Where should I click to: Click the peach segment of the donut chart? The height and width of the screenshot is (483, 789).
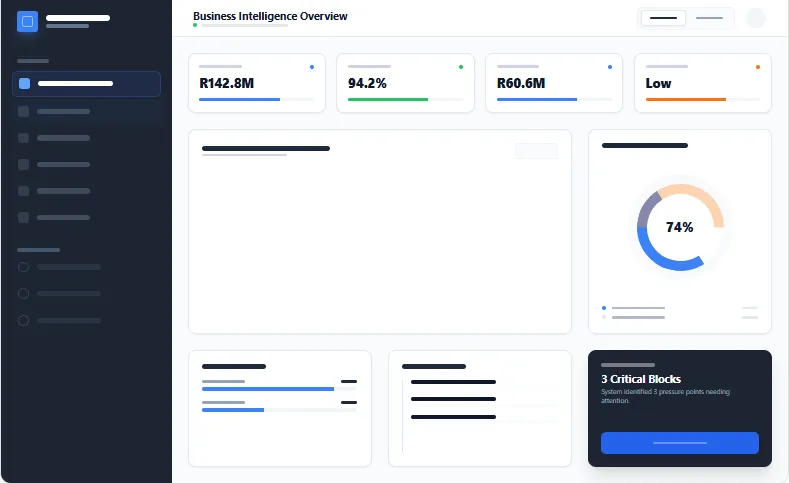pyautogui.click(x=701, y=198)
